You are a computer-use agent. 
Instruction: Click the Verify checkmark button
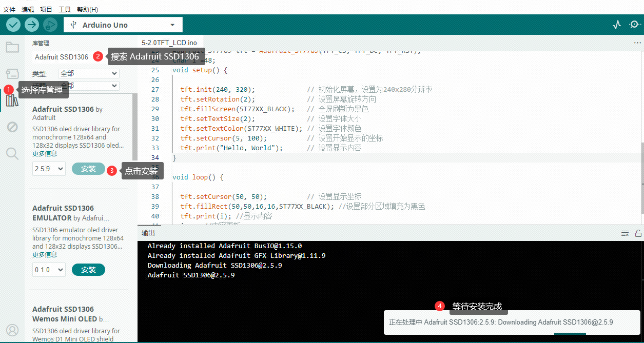click(x=13, y=25)
